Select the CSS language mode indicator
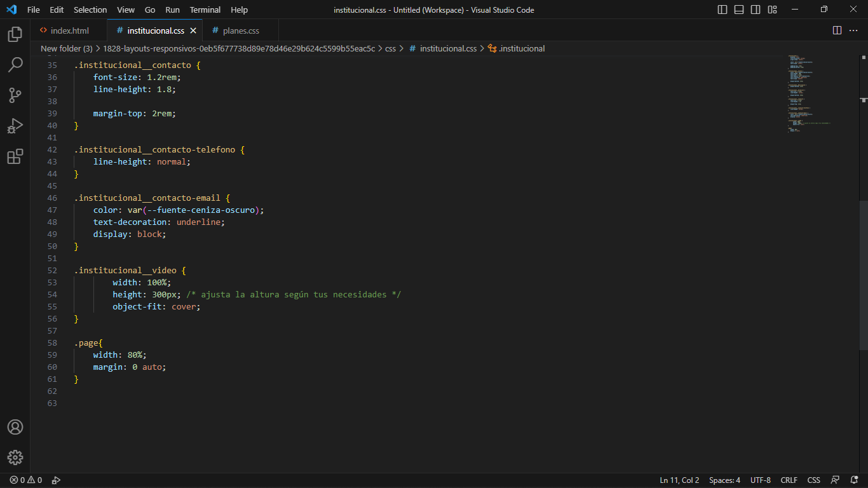The width and height of the screenshot is (868, 488). 813,480
